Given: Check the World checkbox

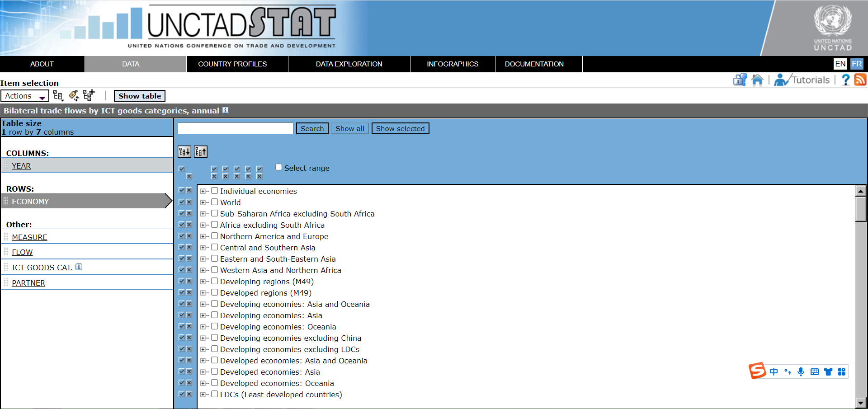Looking at the screenshot, I should pos(215,202).
